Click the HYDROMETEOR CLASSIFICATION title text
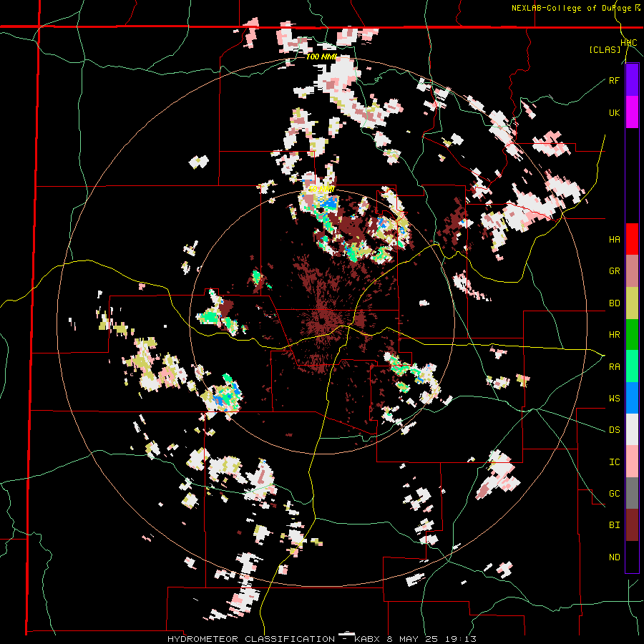 coord(250,639)
